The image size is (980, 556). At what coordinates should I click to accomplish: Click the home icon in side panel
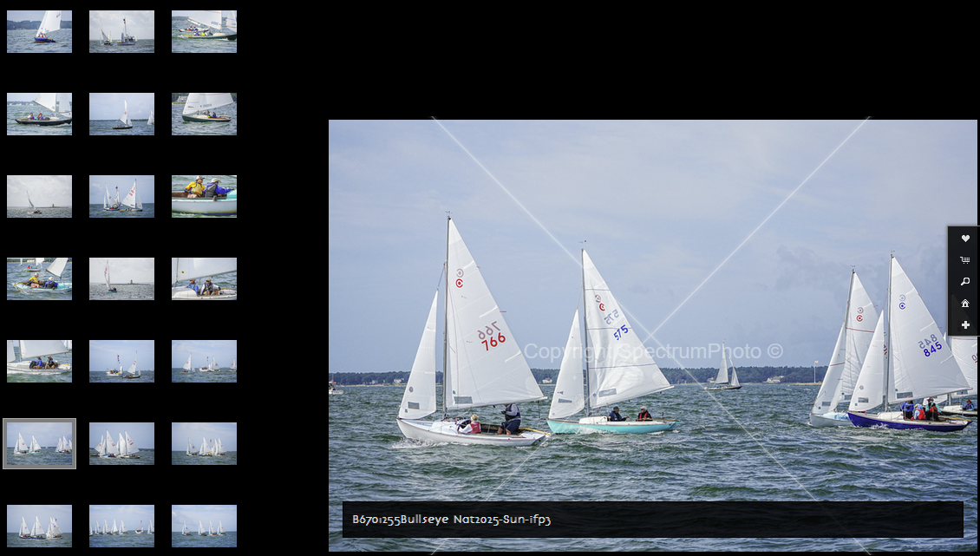pyautogui.click(x=965, y=304)
